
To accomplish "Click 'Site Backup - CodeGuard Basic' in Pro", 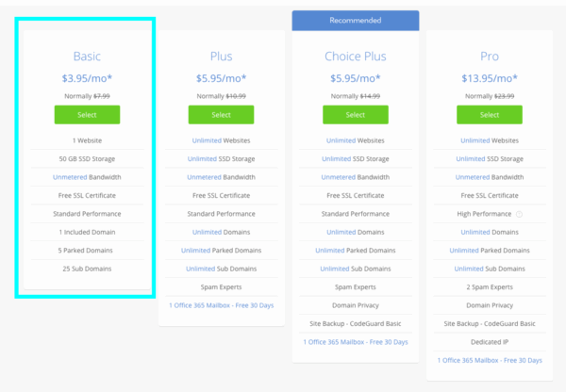I will [x=490, y=324].
